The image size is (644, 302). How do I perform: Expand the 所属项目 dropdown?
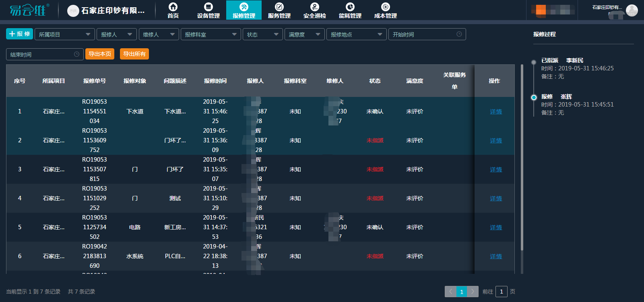(64, 35)
